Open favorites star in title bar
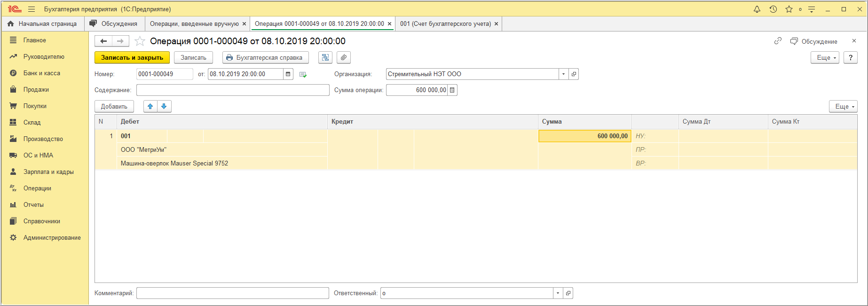This screenshot has width=868, height=306. coord(789,9)
